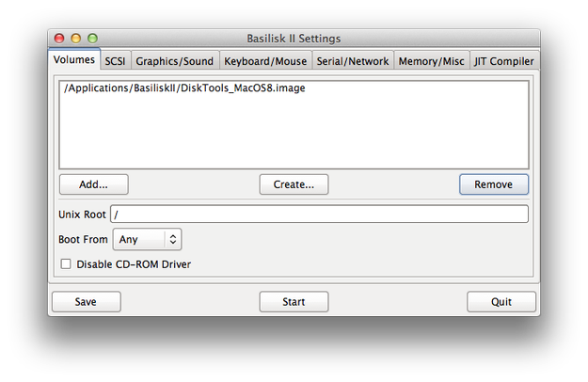Switch to the Memory/Misc tab
The height and width of the screenshot is (382, 588).
[431, 61]
